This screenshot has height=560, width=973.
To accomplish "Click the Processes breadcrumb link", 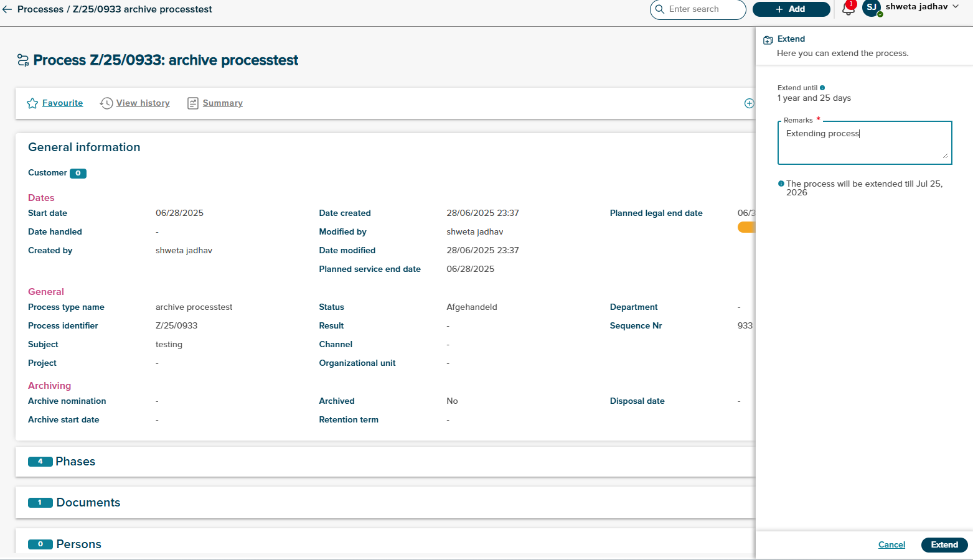I will coord(40,9).
